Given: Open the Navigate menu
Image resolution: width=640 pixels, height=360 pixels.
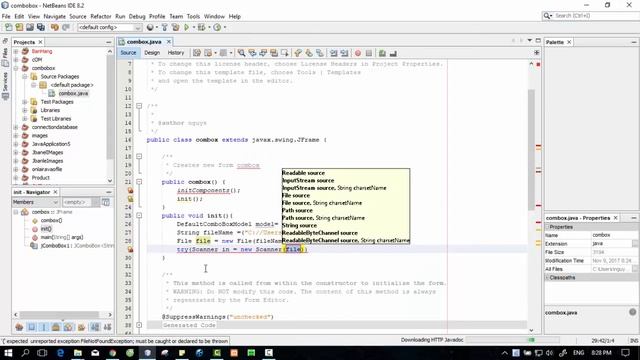Looking at the screenshot, I should (x=54, y=16).
